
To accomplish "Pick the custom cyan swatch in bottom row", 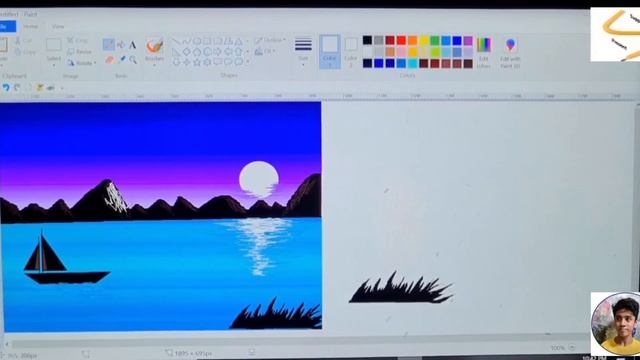I will (x=413, y=63).
